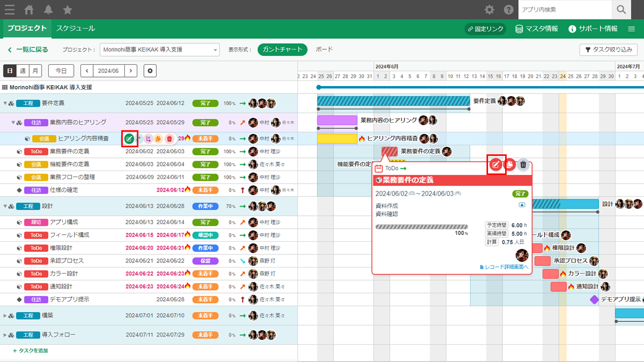Switch view to 日 (day)
The height and width of the screenshot is (362, 644).
pyautogui.click(x=10, y=71)
